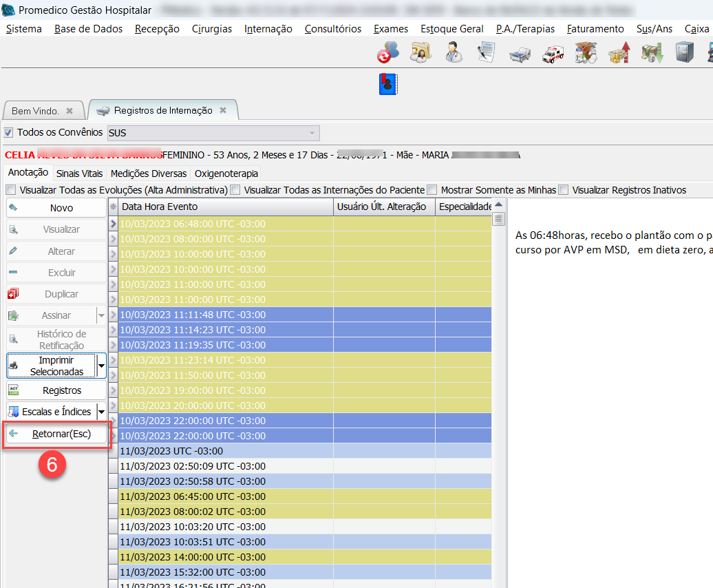Open the safe vault toolbar icon

(x=684, y=52)
